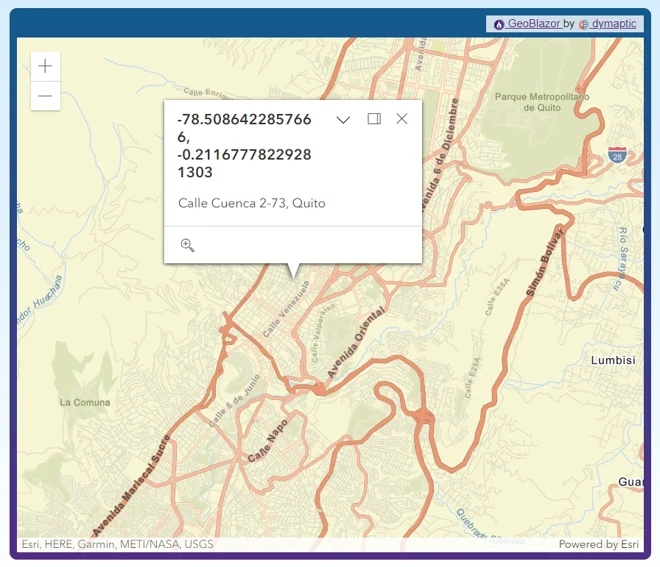Viewport: 660px width, 567px height.
Task: Click the popup coordinates title text
Action: [x=244, y=146]
